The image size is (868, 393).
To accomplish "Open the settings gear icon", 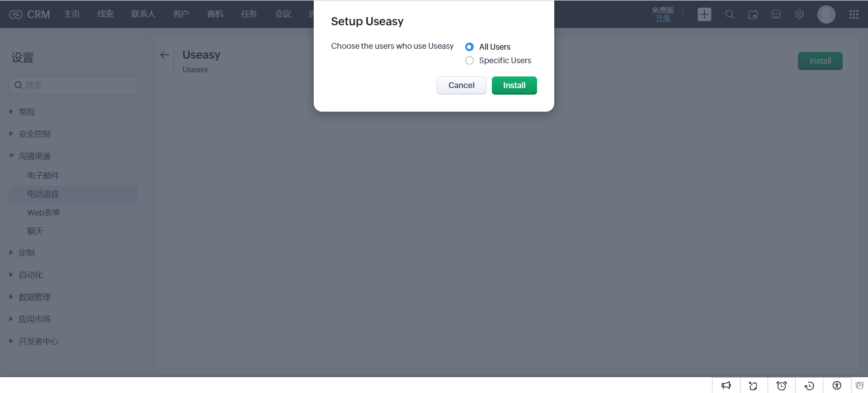I will coord(799,14).
